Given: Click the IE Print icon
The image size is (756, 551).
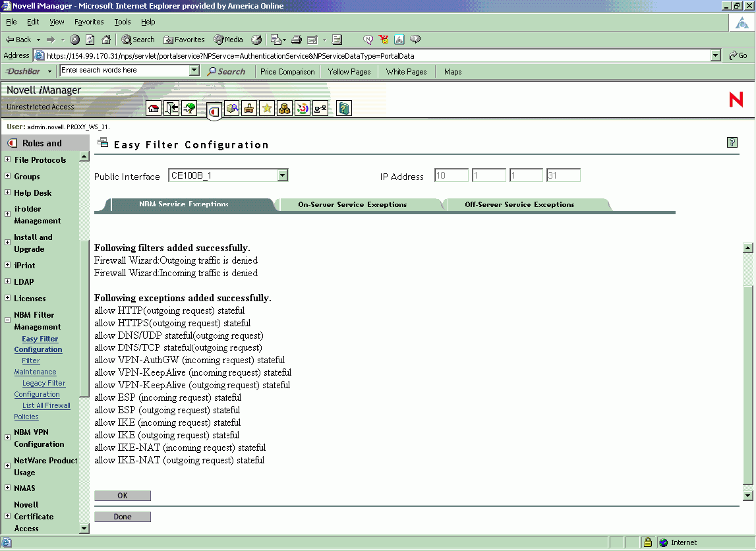Looking at the screenshot, I should (297, 40).
